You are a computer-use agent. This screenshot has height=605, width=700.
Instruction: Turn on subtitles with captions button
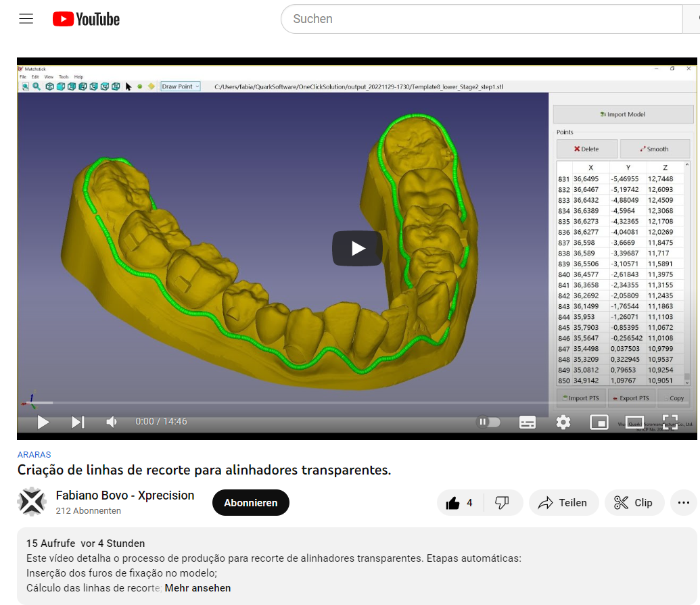(528, 422)
